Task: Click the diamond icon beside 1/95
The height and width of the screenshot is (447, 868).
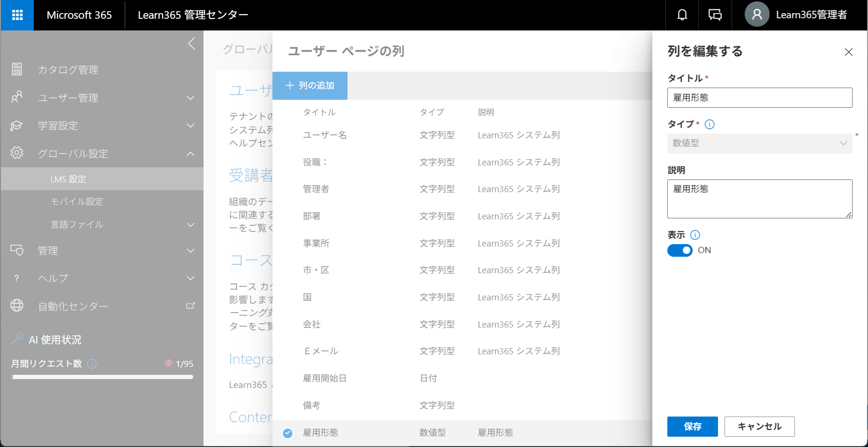Action: 169,363
